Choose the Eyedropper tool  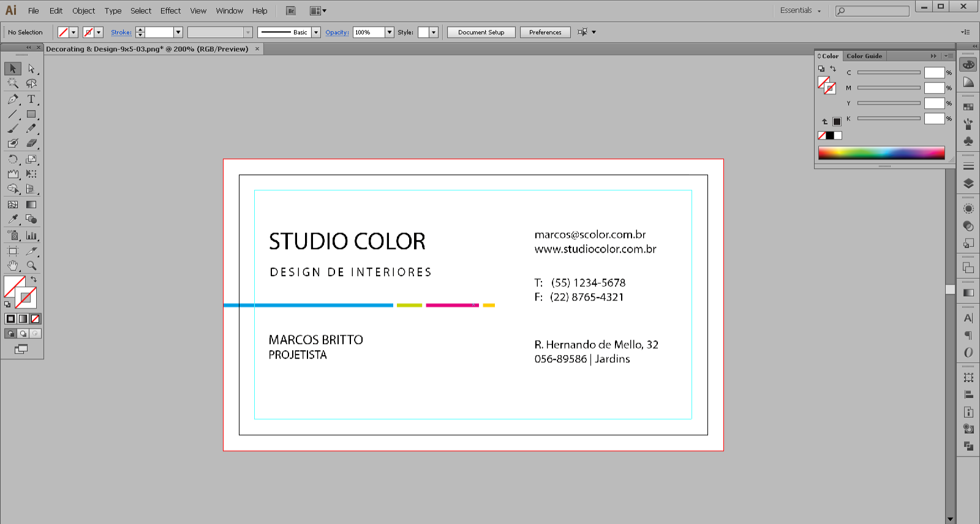13,219
